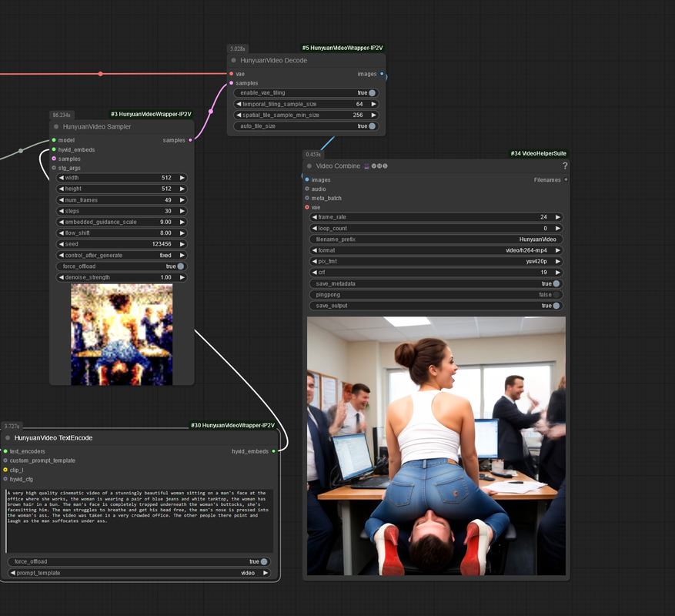Increase frame_rate with its right arrow

click(x=558, y=217)
